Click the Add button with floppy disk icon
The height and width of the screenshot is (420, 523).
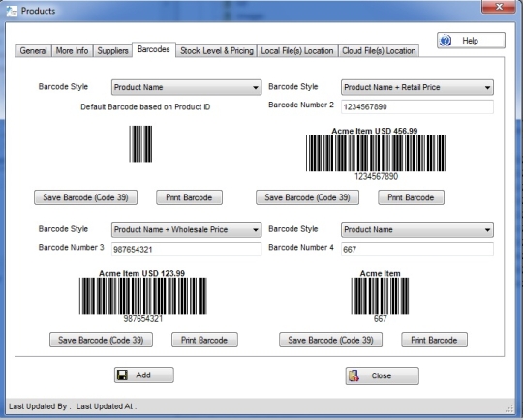pos(144,375)
